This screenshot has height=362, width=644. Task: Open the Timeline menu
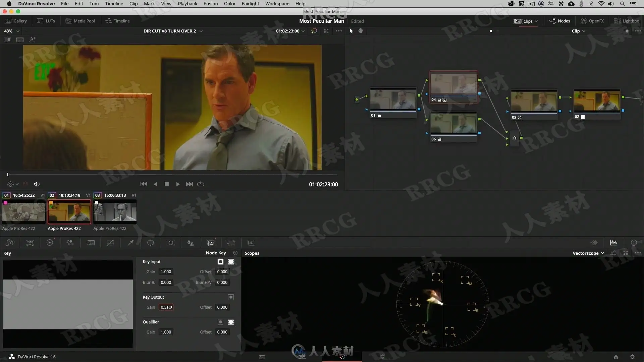[x=114, y=4]
